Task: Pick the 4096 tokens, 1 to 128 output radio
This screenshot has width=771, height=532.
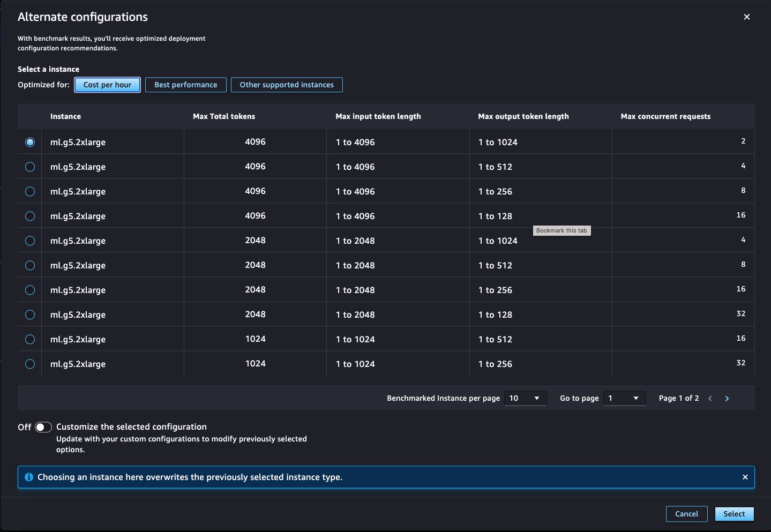Action: (30, 216)
